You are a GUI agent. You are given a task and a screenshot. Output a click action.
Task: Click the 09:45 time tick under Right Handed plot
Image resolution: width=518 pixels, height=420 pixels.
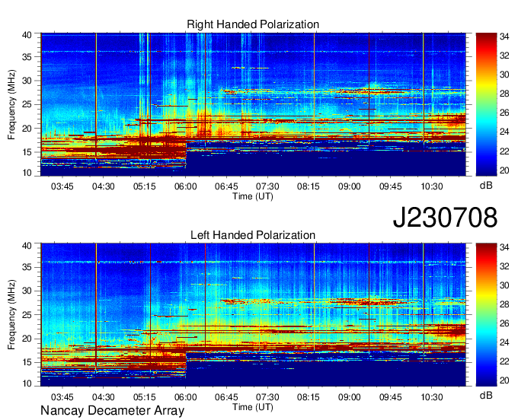coord(391,186)
